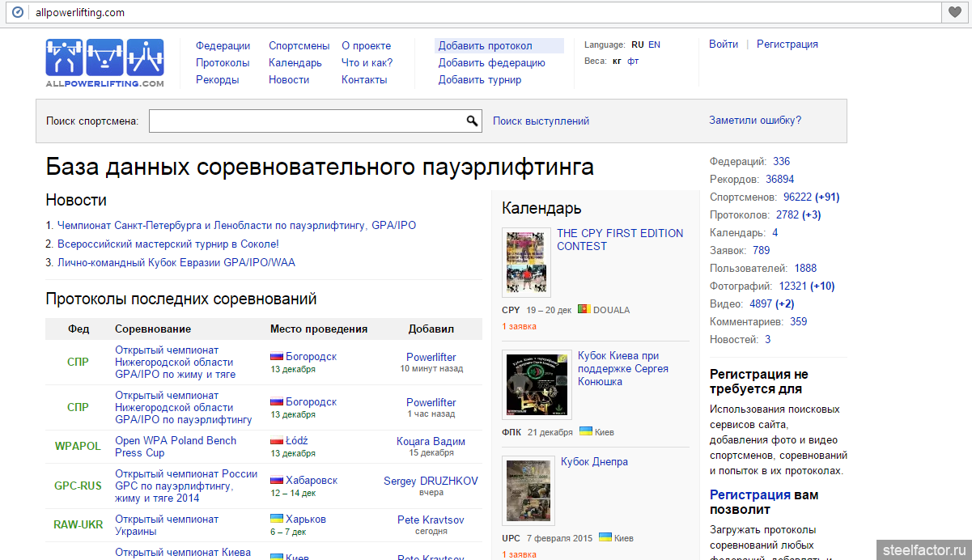The height and width of the screenshot is (560, 972).
Task: Click the compass icon in address bar
Action: [18, 13]
